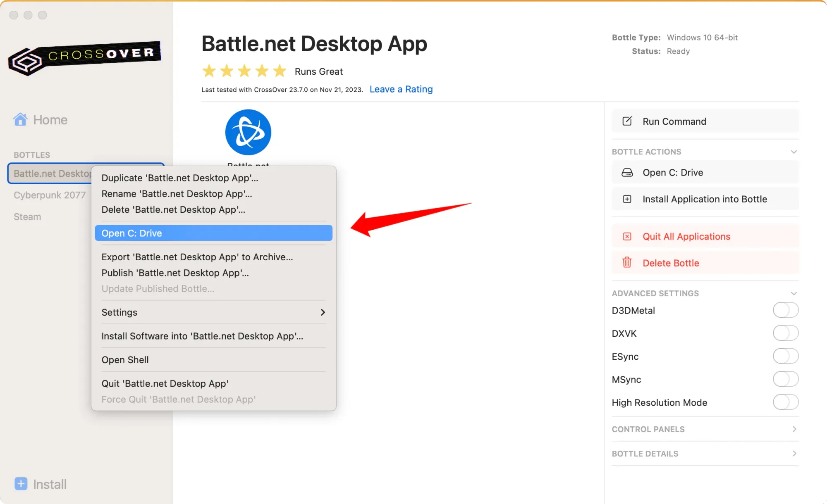
Task: Click the Home house icon in sidebar
Action: click(x=20, y=120)
